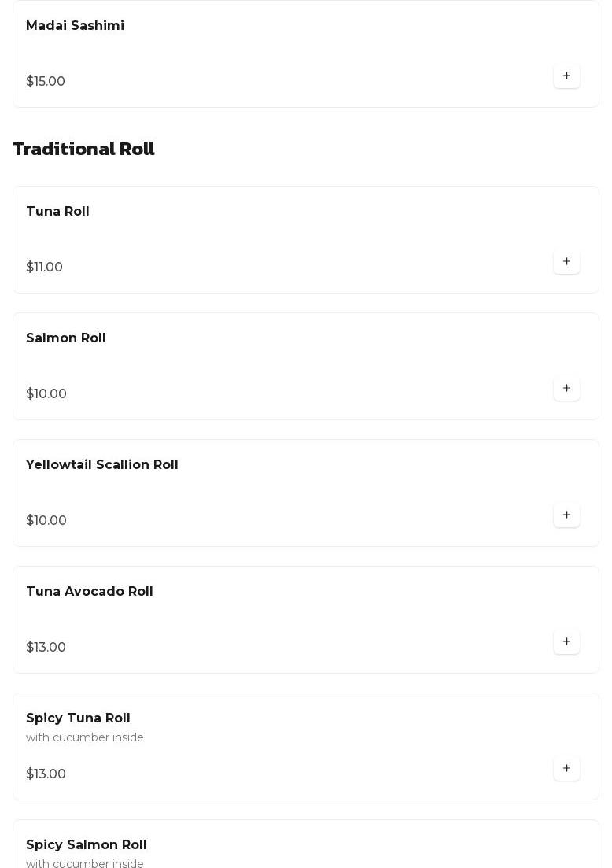
Task: Add Spicy Tuna Roll with plus icon
Action: 566,768
